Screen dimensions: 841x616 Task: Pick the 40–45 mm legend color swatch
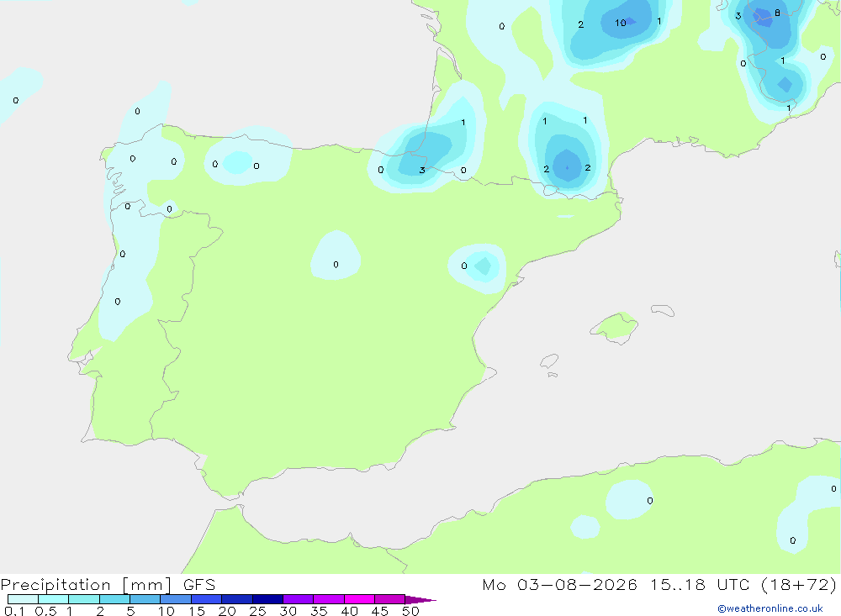[359, 599]
